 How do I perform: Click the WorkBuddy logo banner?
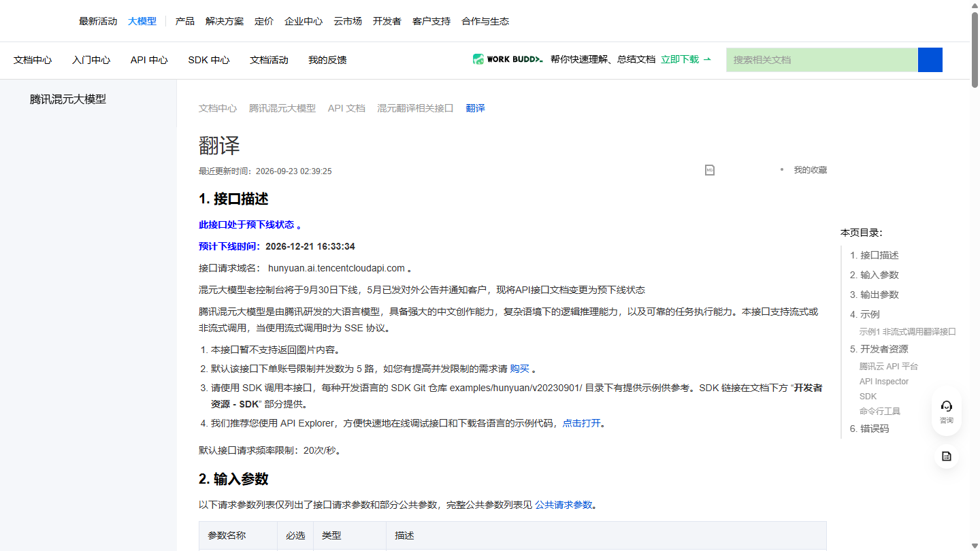508,59
